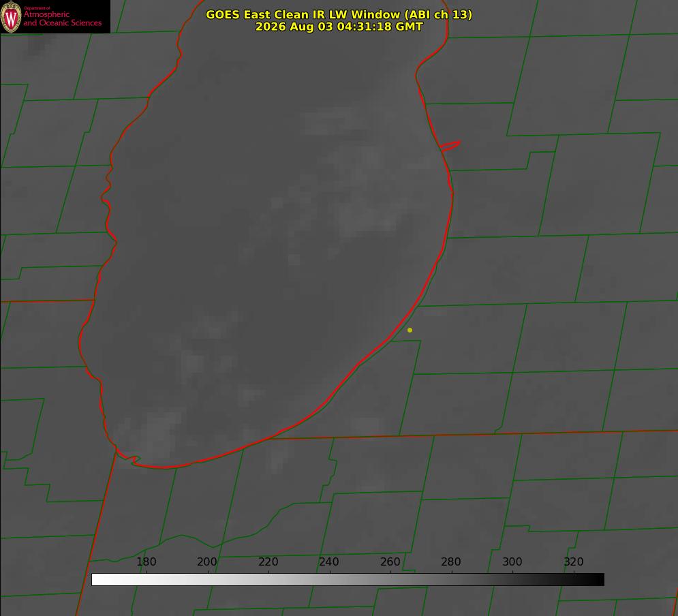Click the bright cloud patch in the lake's center
Image resolution: width=678 pixels, height=616 pixels.
[x=367, y=216]
